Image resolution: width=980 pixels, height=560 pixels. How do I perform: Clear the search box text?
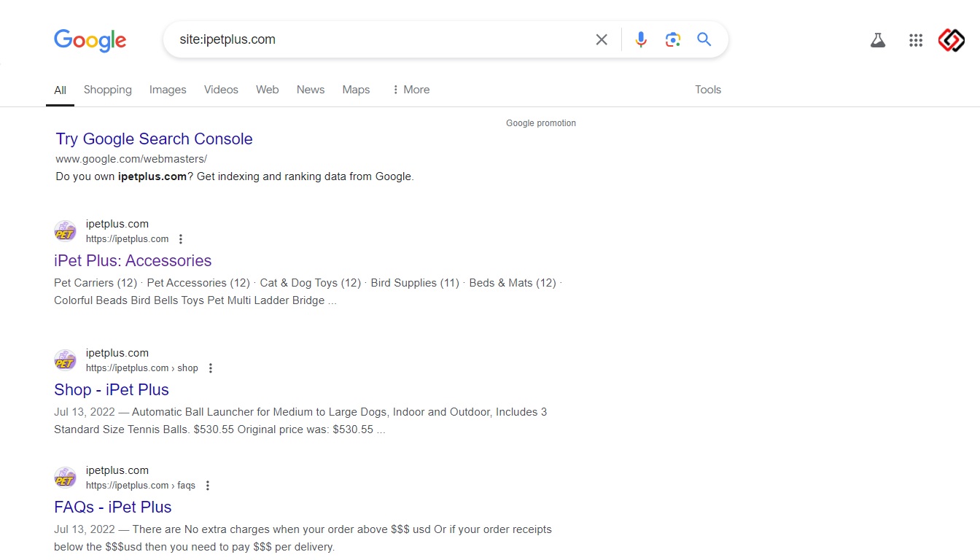[602, 39]
